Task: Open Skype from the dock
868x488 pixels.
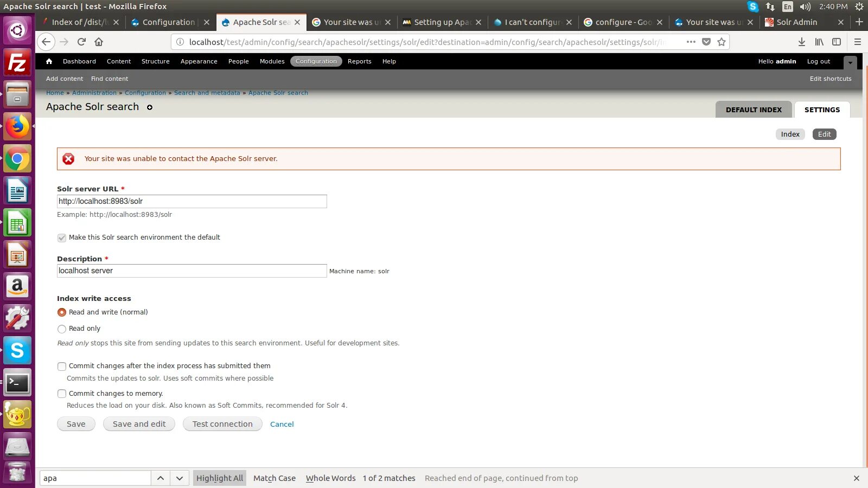Action: [x=17, y=351]
